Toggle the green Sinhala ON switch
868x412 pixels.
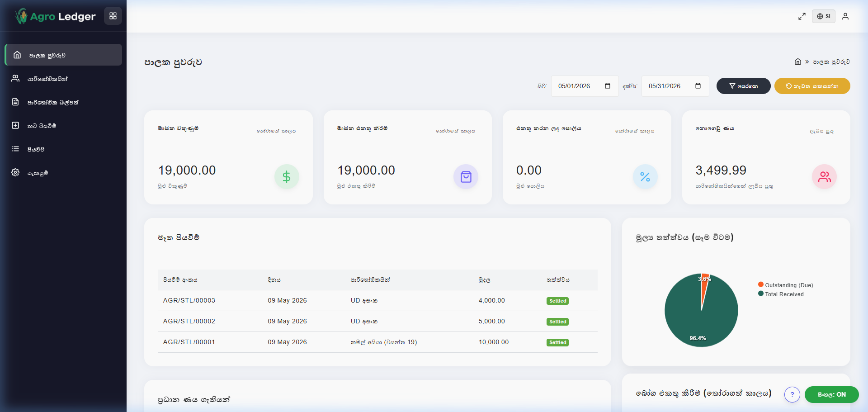point(832,394)
